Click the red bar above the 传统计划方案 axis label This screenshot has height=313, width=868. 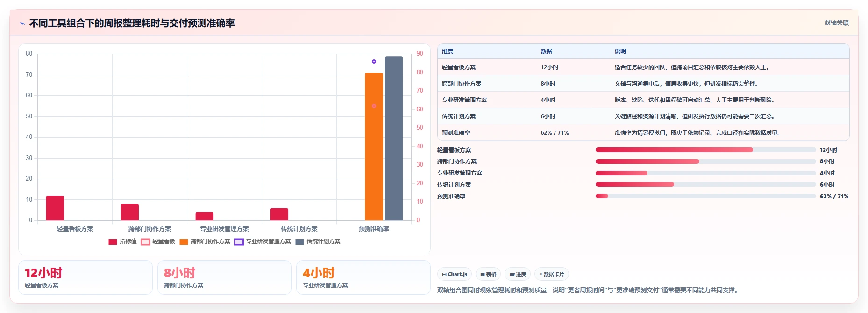(x=279, y=214)
